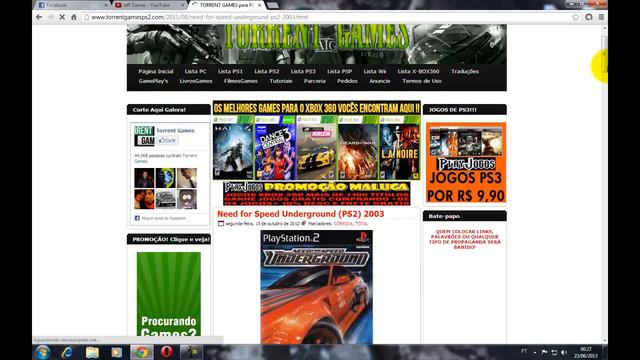The width and height of the screenshot is (640, 360).
Task: Click the Facebook social plugin link
Action: tap(164, 218)
